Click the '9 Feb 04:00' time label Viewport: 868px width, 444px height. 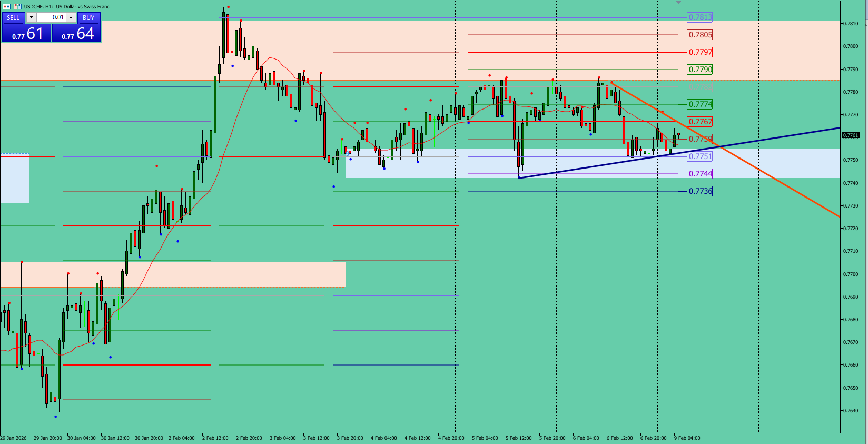687,438
